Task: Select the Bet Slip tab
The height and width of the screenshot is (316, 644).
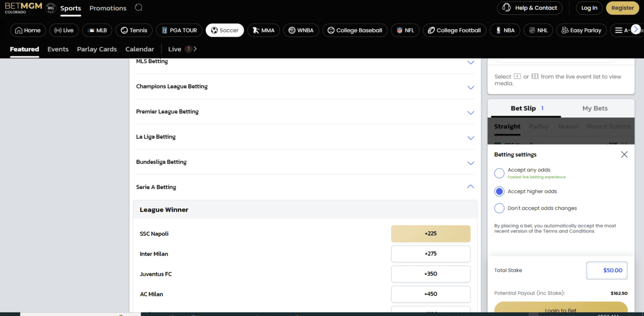Action: tap(526, 108)
